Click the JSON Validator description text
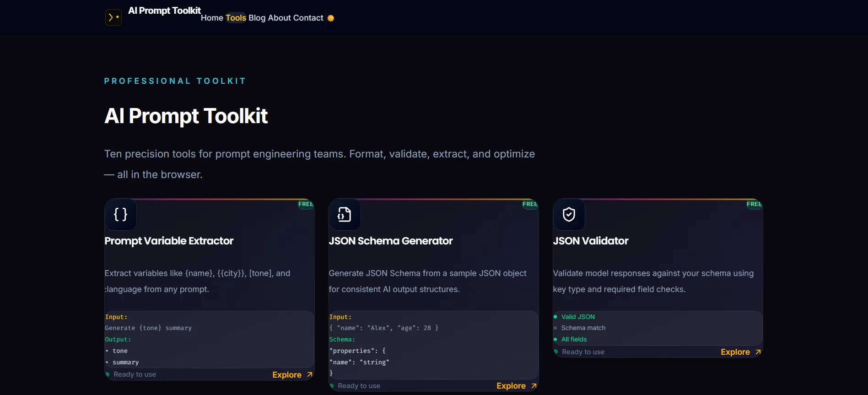Image resolution: width=868 pixels, height=395 pixels. [x=653, y=281]
